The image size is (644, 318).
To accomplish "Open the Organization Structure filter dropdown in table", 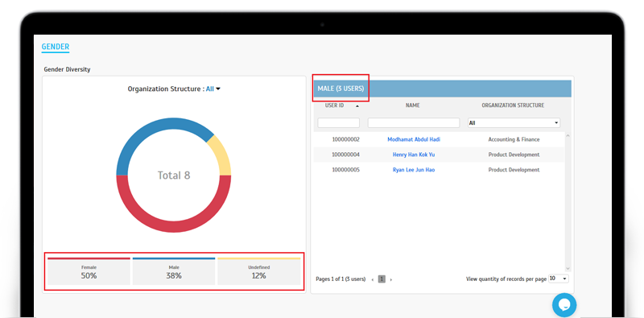I will (x=514, y=123).
